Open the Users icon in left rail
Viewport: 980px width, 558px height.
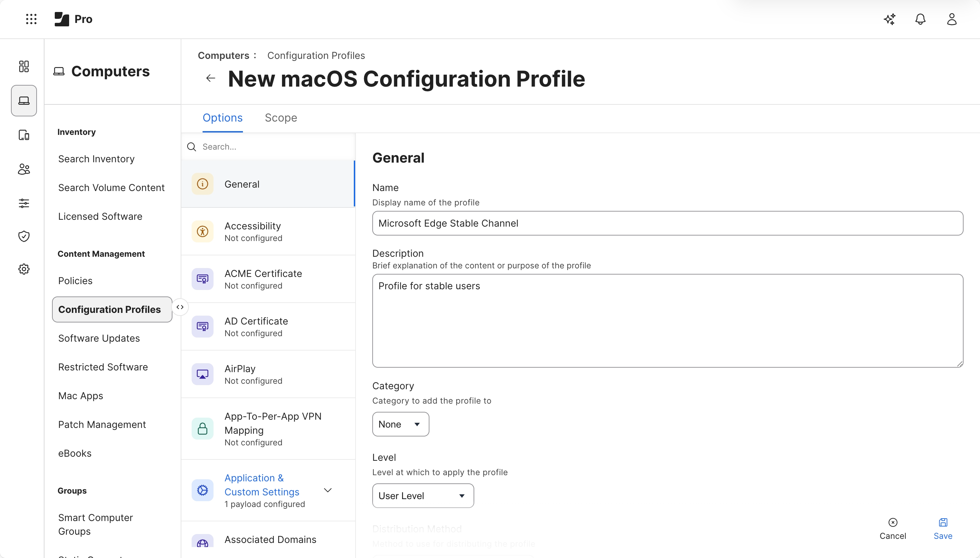(x=24, y=169)
